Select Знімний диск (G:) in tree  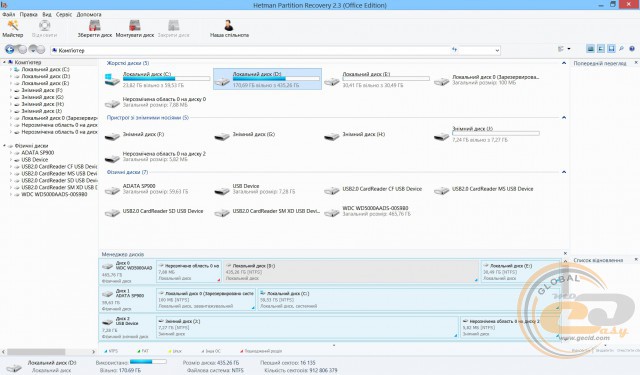pos(42,97)
